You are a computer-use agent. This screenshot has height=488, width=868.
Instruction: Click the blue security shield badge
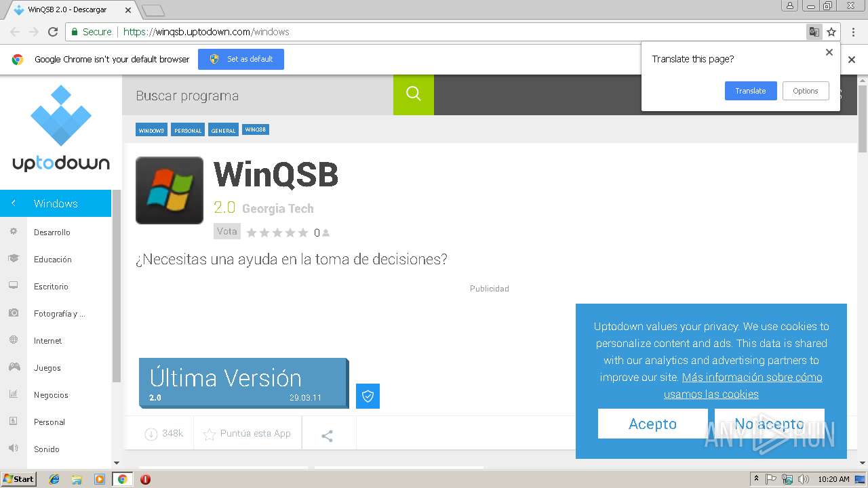click(x=368, y=396)
